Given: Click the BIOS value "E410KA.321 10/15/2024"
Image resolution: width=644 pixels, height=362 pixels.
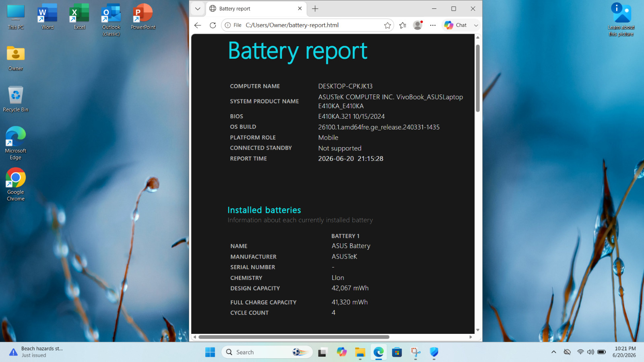Looking at the screenshot, I should tap(351, 116).
